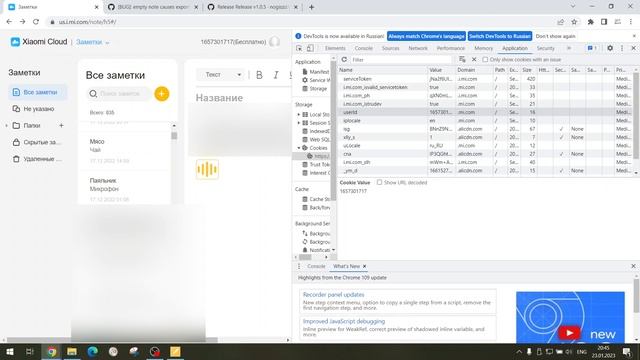Open the DevTools three-dot customize menu
The image size is (640, 360).
(622, 48)
